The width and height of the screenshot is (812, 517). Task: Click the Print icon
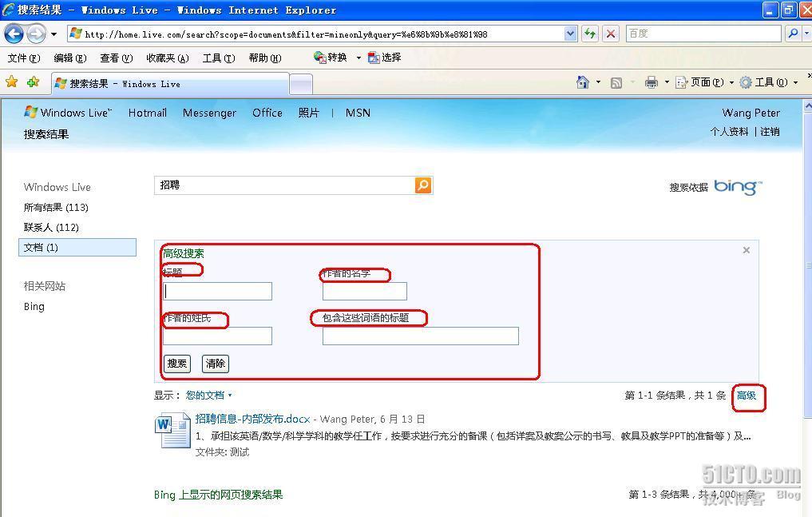[x=652, y=82]
